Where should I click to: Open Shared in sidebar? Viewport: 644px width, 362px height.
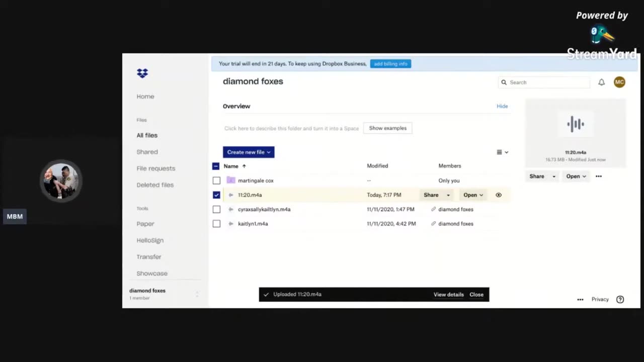coord(147,152)
